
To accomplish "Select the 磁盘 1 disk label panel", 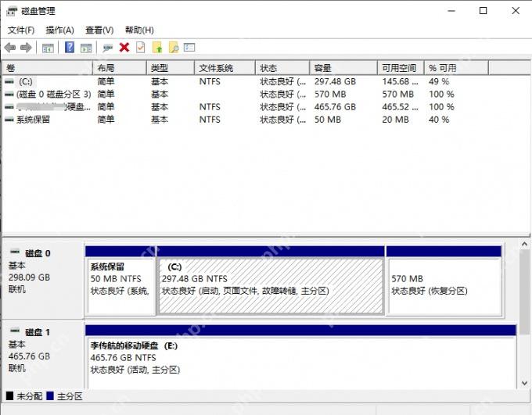I will pyautogui.click(x=43, y=356).
